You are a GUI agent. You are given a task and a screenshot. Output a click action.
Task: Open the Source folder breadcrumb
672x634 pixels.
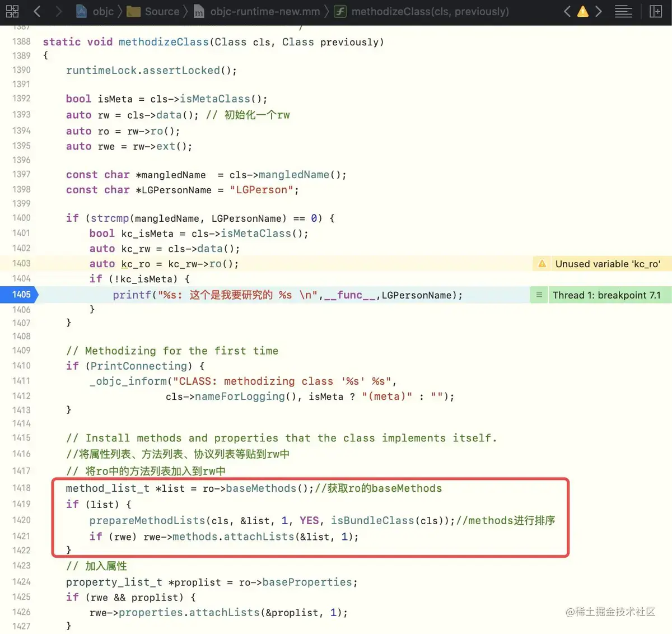(153, 11)
